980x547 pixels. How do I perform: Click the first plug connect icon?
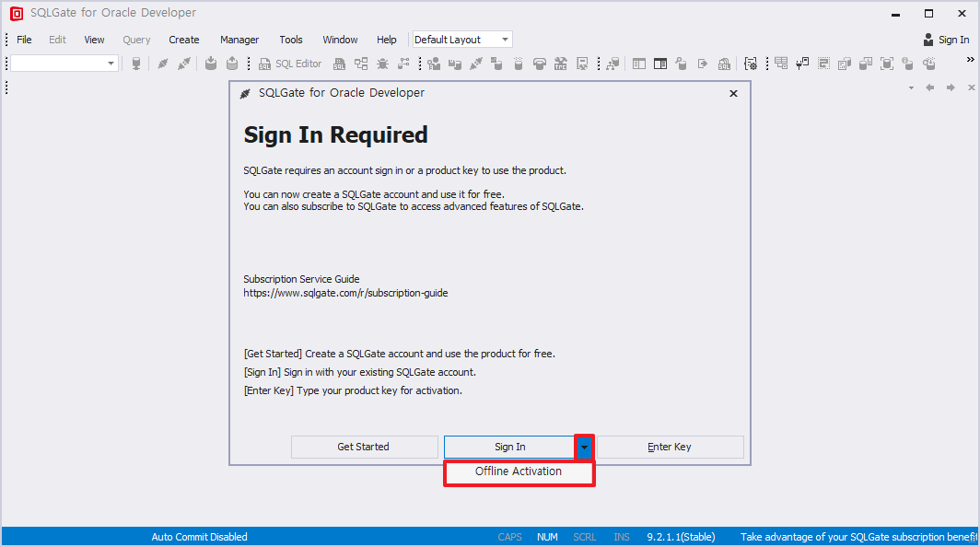tap(162, 64)
